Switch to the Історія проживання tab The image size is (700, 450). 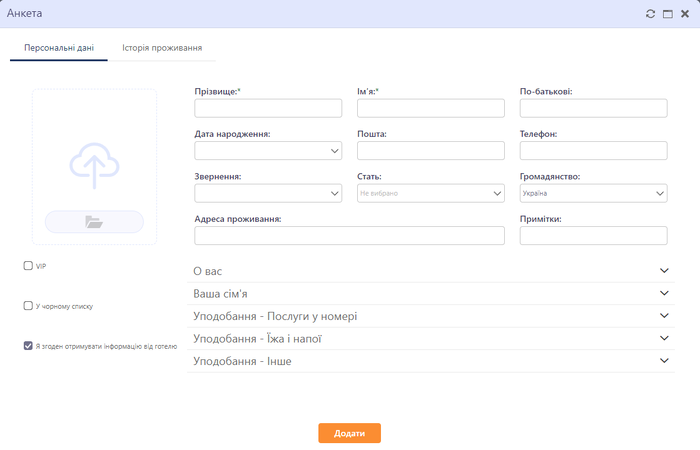point(162,48)
